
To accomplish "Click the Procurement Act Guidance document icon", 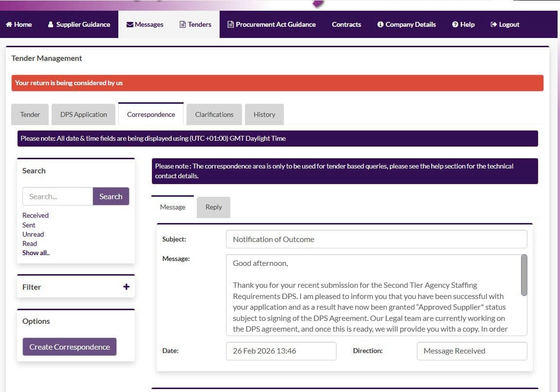I will coord(231,24).
